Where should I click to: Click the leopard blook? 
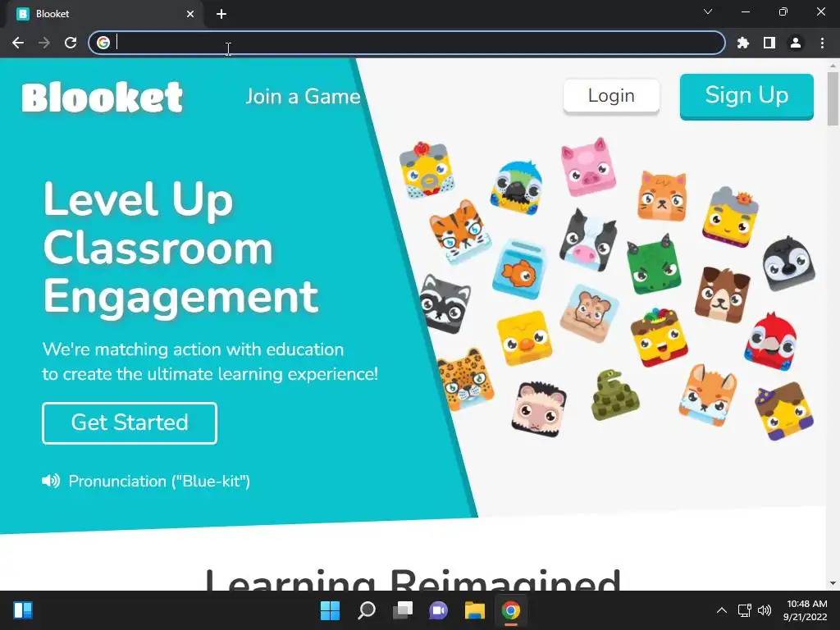(x=465, y=379)
